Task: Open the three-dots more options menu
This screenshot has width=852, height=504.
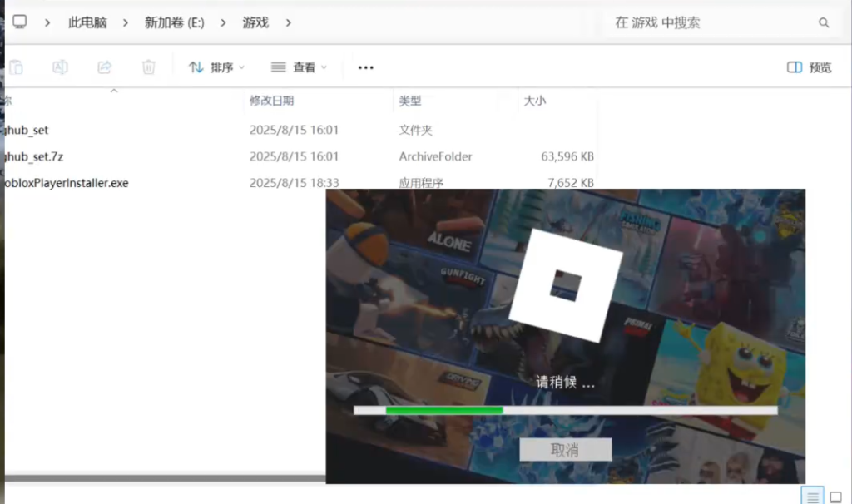Action: [365, 67]
